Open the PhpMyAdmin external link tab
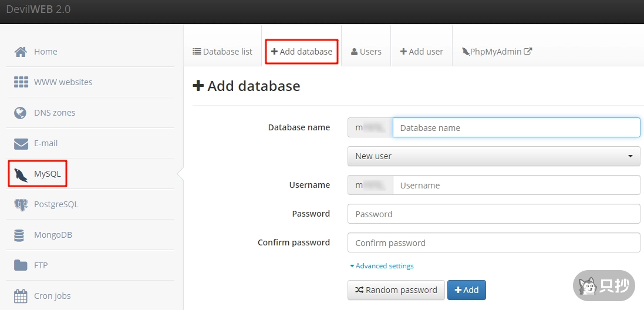Screen dimensions: 644x310 coord(497,52)
